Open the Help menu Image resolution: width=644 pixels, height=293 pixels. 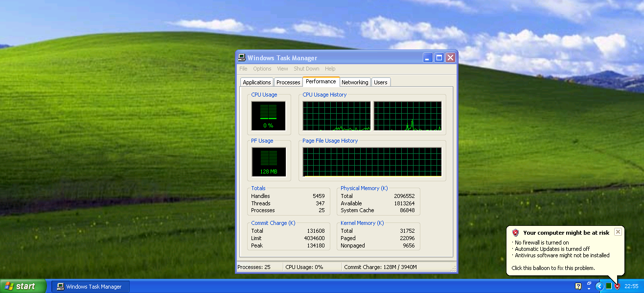pyautogui.click(x=330, y=69)
